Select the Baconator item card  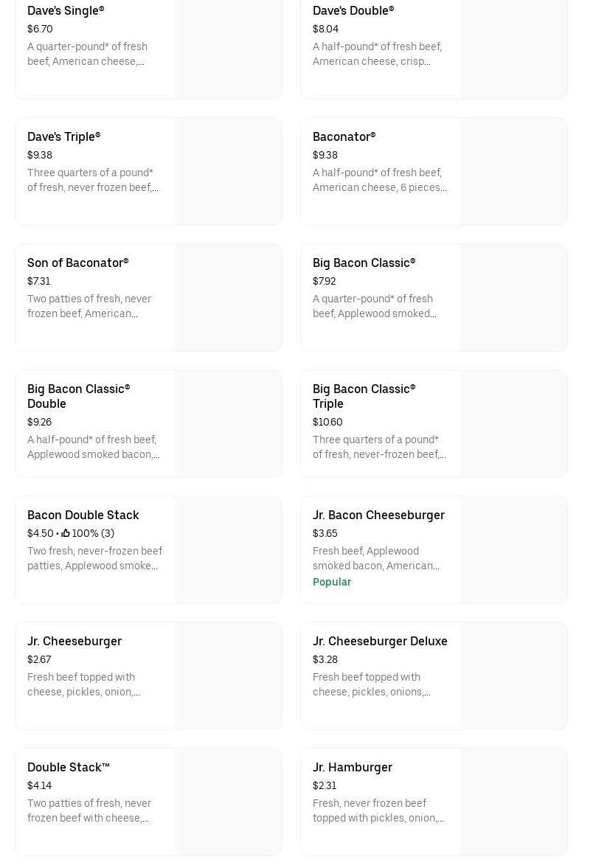[x=434, y=172]
